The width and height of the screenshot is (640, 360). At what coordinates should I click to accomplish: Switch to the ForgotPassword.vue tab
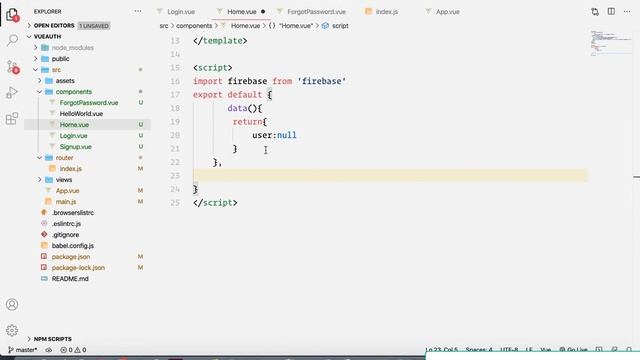pos(316,12)
